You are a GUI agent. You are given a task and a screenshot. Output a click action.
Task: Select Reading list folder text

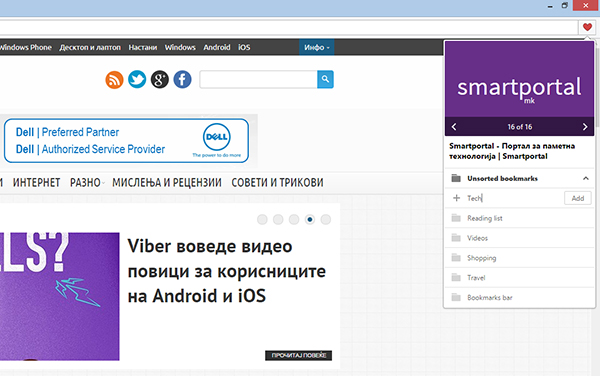point(484,218)
